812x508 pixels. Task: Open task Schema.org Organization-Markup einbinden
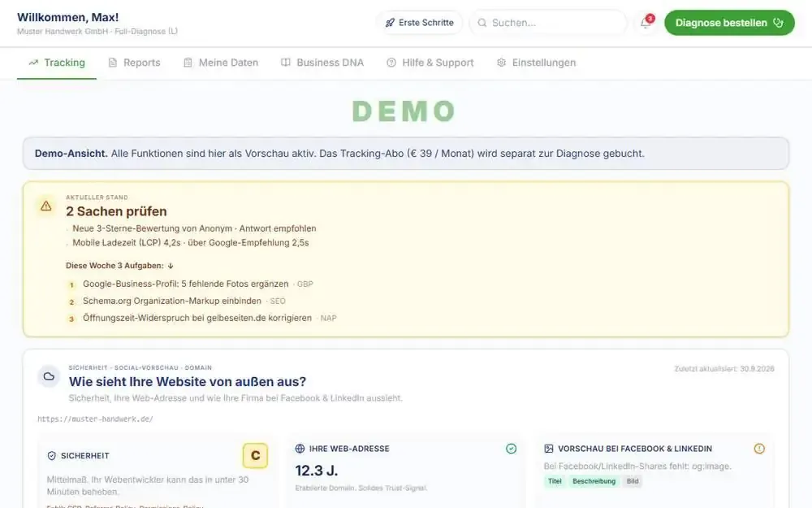pyautogui.click(x=172, y=302)
